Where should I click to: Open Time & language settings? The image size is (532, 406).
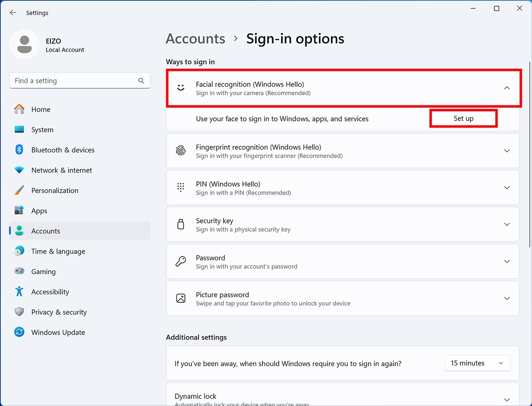(80, 251)
